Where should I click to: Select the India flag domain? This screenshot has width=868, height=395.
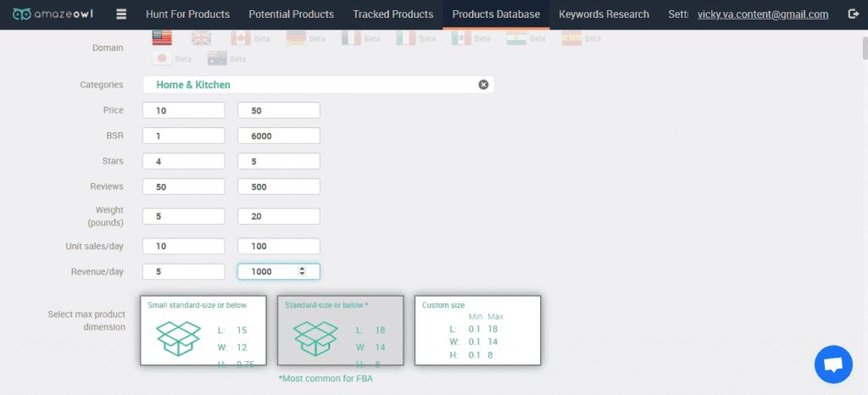516,38
